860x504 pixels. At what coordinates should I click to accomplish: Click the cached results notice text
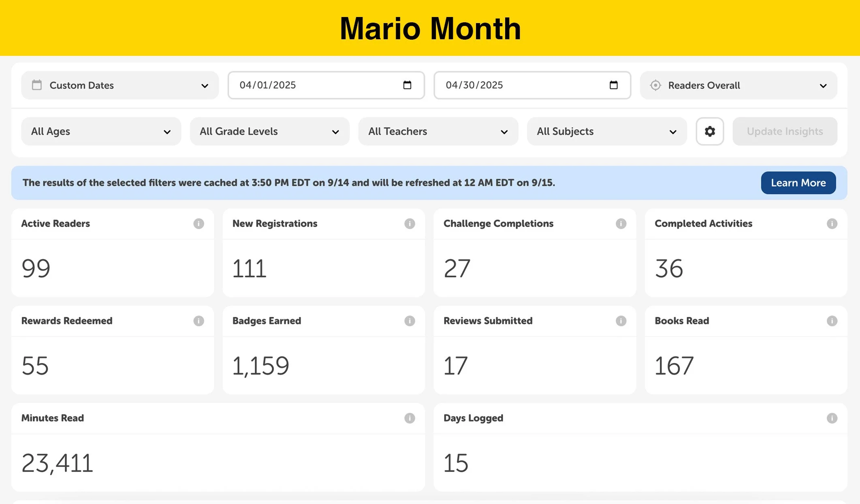pyautogui.click(x=289, y=183)
